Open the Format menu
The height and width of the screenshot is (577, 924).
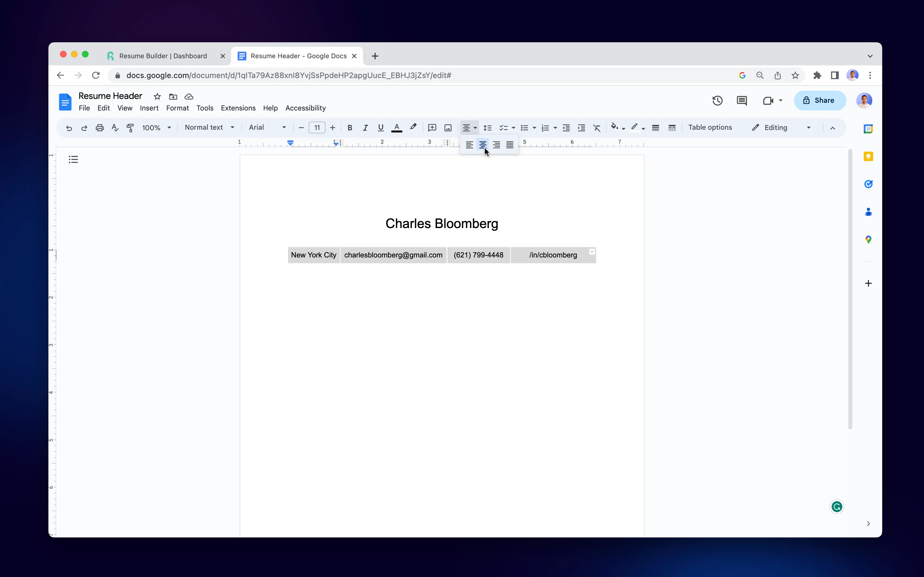tap(177, 108)
